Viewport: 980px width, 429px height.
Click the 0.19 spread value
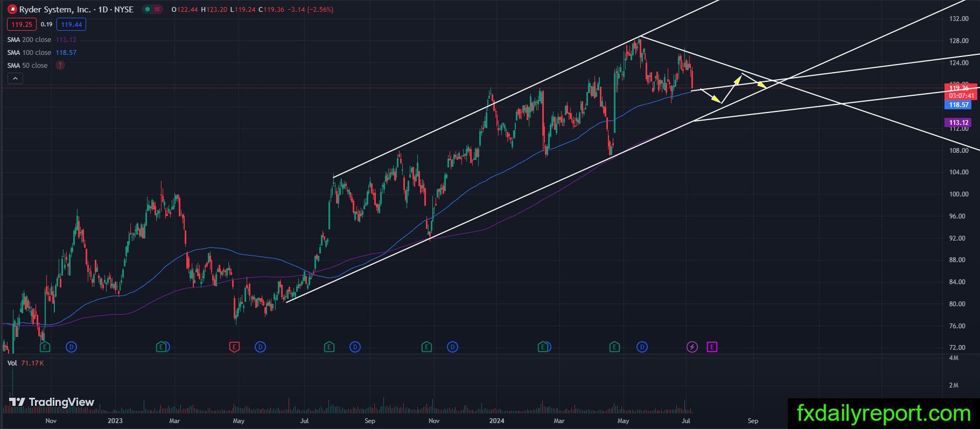47,24
